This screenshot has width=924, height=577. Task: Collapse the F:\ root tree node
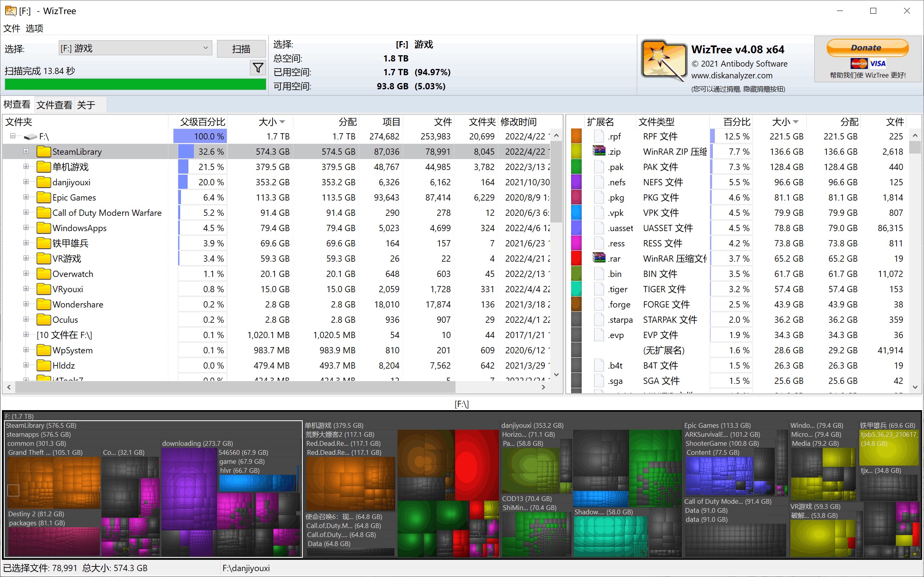pyautogui.click(x=13, y=136)
